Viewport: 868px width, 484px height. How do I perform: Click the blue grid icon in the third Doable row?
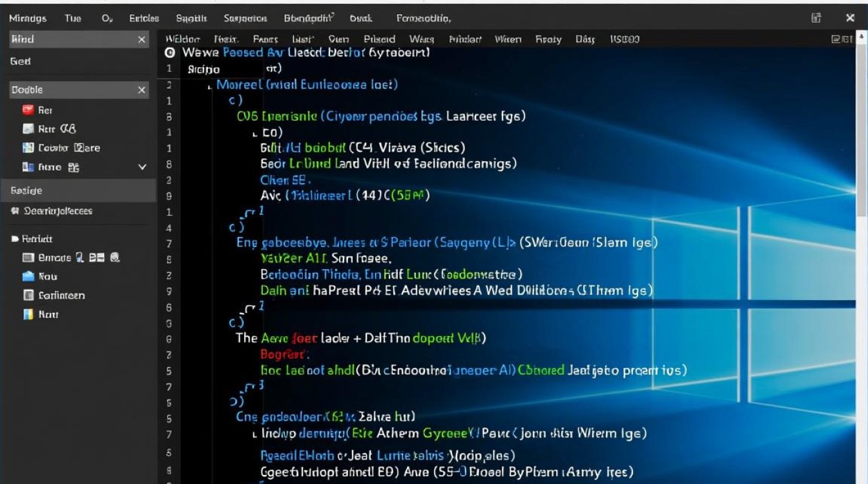(x=28, y=148)
